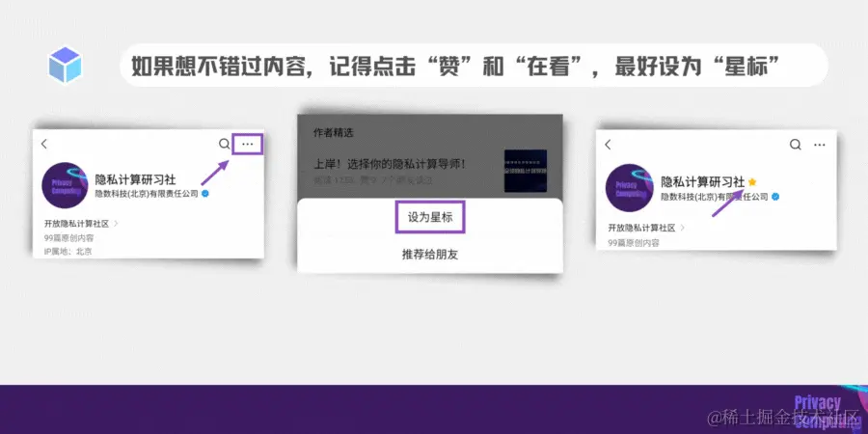The width and height of the screenshot is (868, 434).
Task: Open the article 上岸!选择你的隐私计算导师!
Action: pyautogui.click(x=390, y=164)
